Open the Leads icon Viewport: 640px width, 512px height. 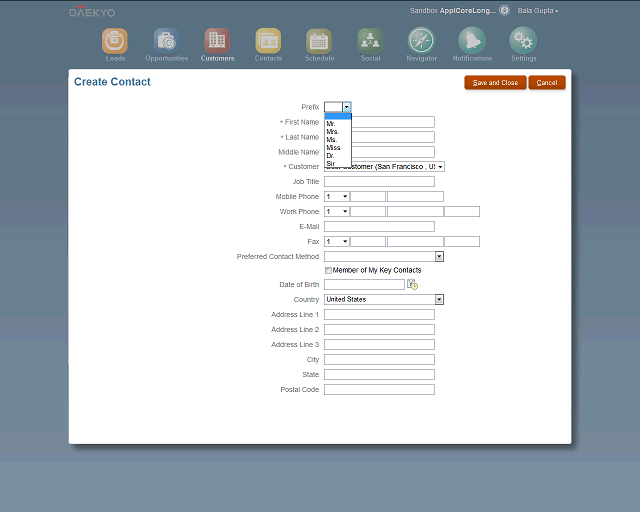pos(115,40)
